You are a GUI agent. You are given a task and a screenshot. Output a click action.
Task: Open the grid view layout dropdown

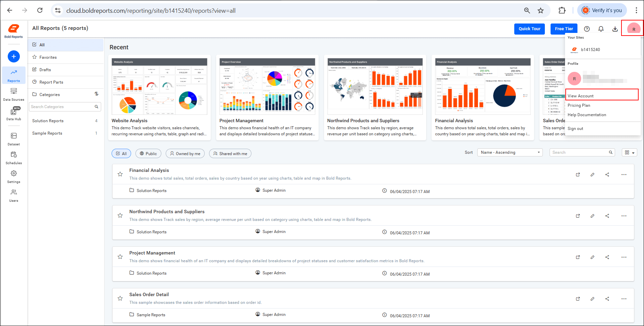point(630,152)
